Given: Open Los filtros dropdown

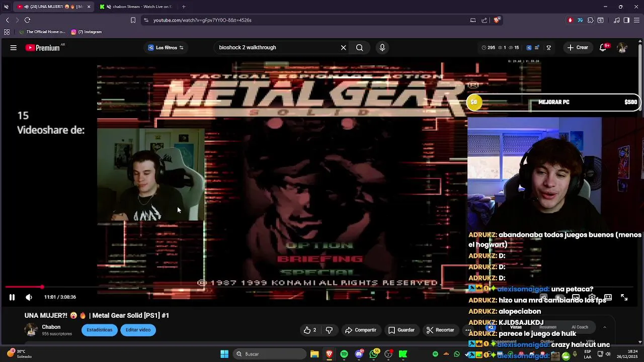Looking at the screenshot, I should point(166,48).
